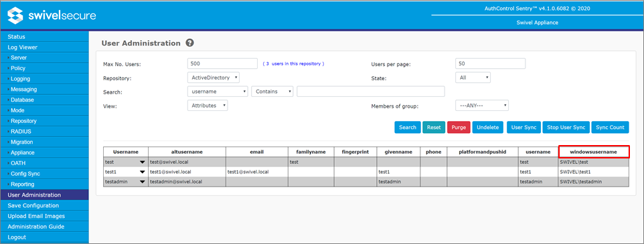The height and width of the screenshot is (244, 644).
Task: Click cell SWIVEL\testadmin
Action: tap(594, 182)
